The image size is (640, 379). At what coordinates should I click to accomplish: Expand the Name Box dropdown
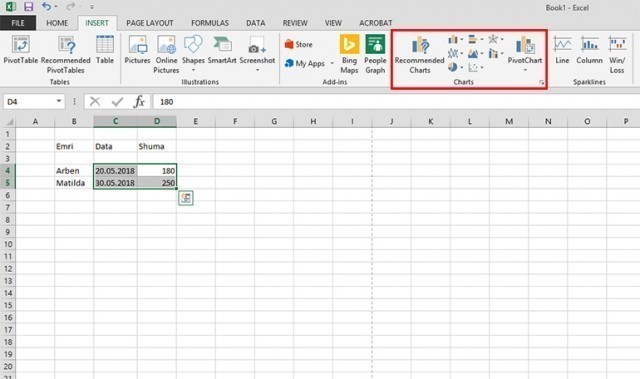(59, 101)
